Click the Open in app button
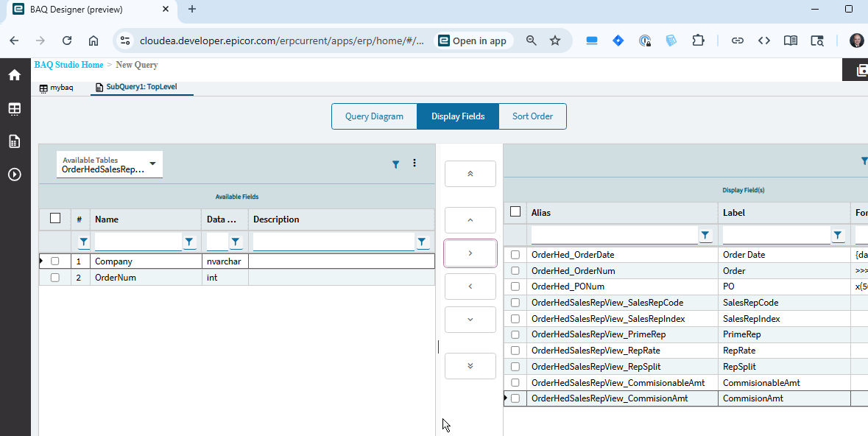 pyautogui.click(x=472, y=41)
